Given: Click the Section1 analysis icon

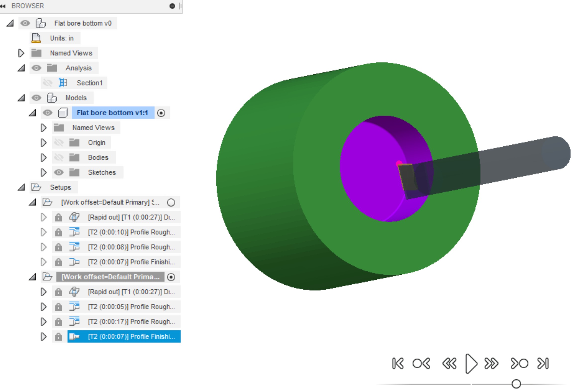Looking at the screenshot, I should [x=63, y=83].
